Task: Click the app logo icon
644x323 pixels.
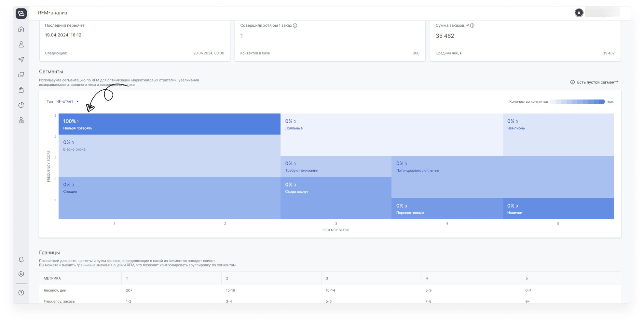Action: (x=21, y=13)
